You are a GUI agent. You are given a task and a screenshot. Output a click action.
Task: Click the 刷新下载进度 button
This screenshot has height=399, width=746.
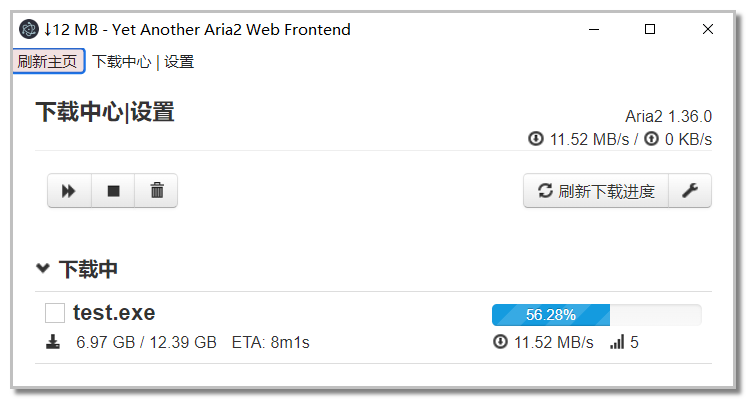pos(596,191)
